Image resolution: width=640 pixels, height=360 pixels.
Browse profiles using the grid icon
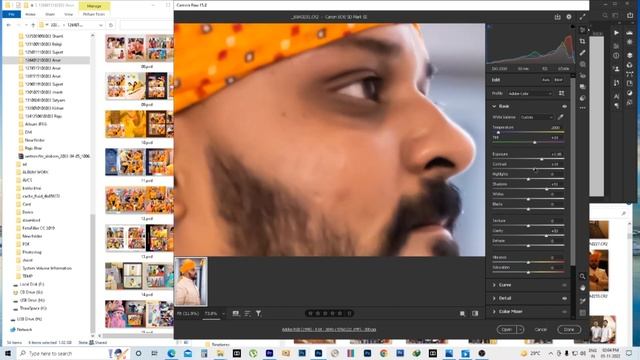pos(562,93)
